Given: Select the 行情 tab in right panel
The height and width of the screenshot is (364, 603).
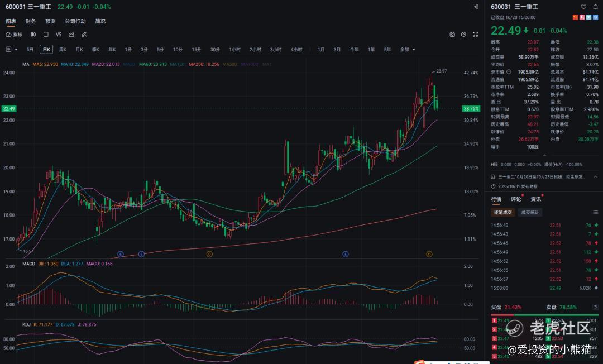Looking at the screenshot, I should [x=496, y=199].
